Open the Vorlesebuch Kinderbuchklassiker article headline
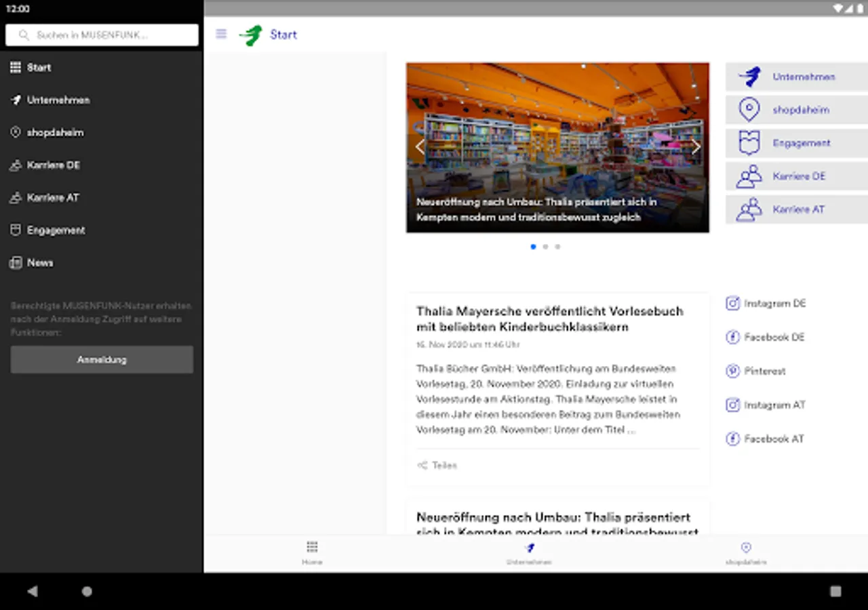The width and height of the screenshot is (868, 610). [550, 319]
